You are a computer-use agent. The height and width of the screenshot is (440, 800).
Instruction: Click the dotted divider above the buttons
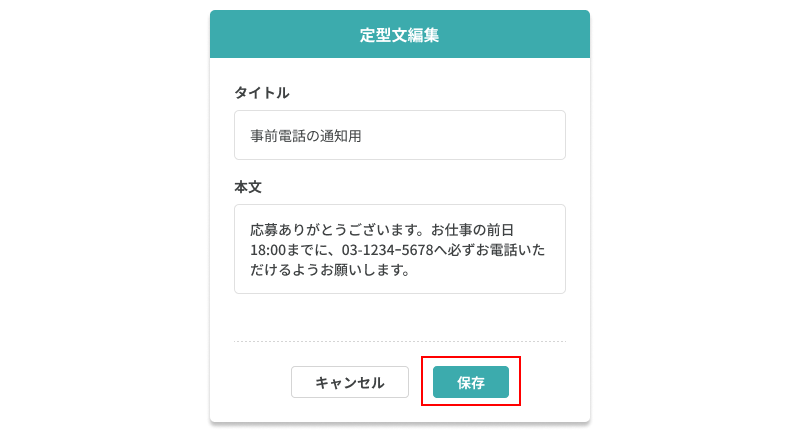click(399, 342)
